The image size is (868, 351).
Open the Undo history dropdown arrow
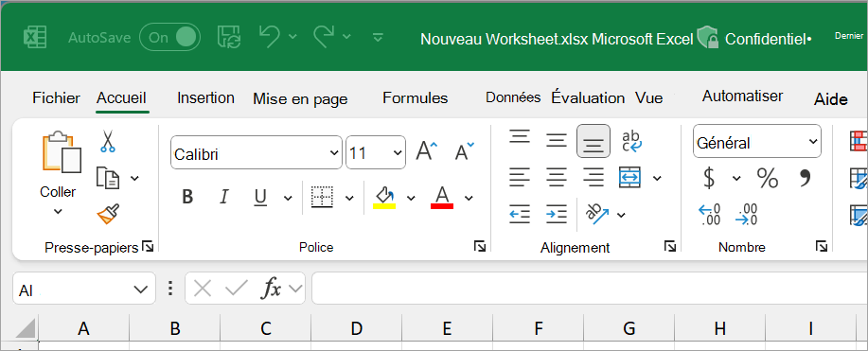[292, 37]
